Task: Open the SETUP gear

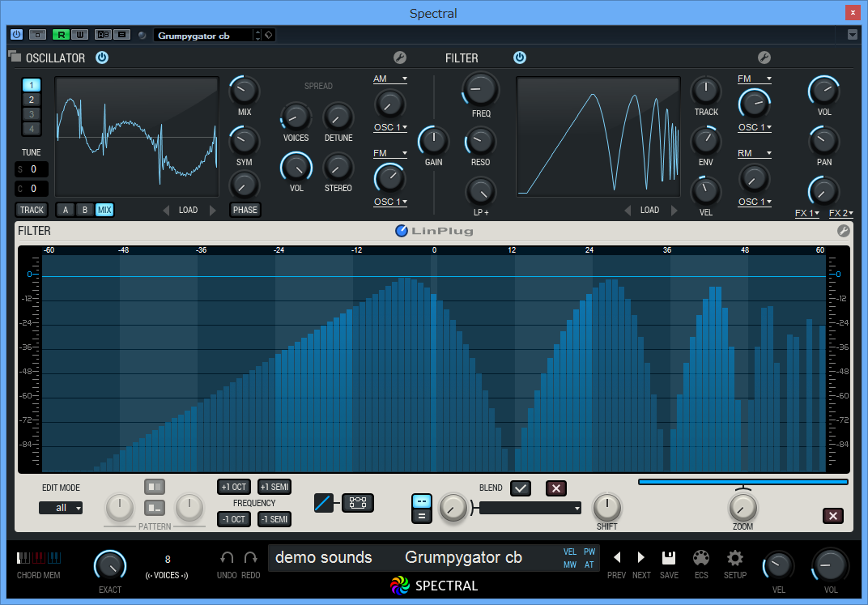Action: (x=734, y=557)
